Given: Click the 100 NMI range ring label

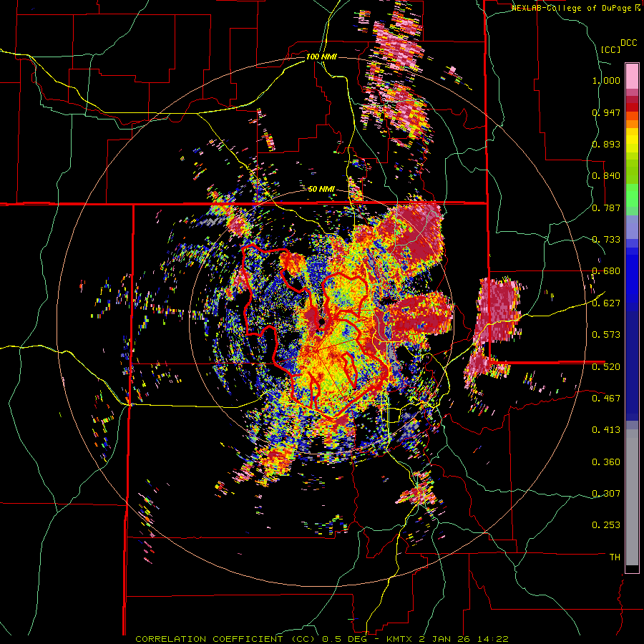Looking at the screenshot, I should (x=321, y=57).
